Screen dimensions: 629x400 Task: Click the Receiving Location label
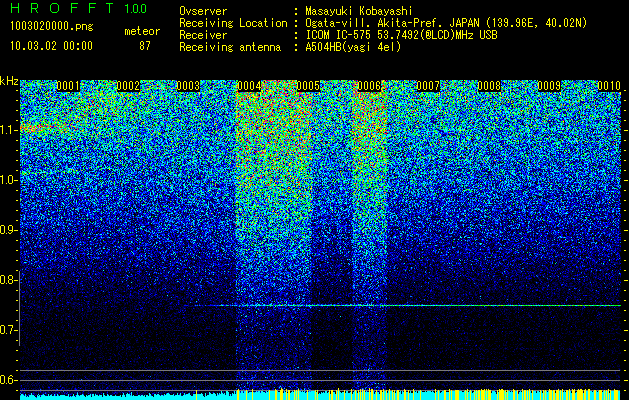point(233,23)
